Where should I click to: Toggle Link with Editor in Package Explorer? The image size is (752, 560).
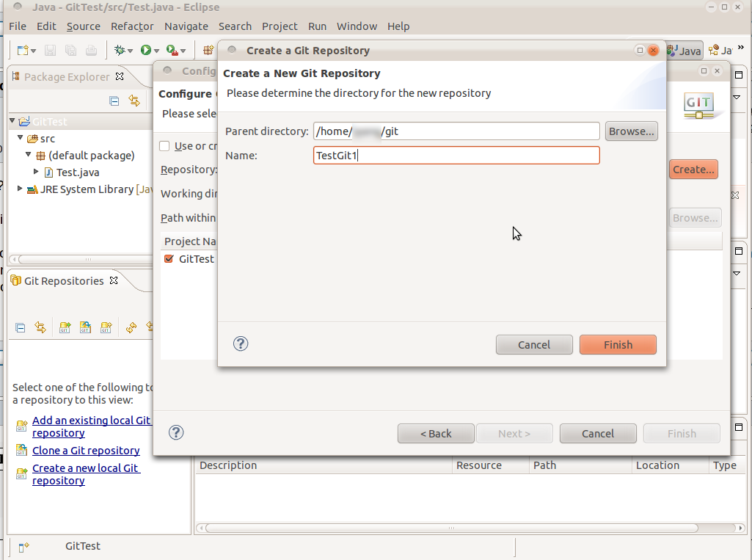tap(134, 101)
